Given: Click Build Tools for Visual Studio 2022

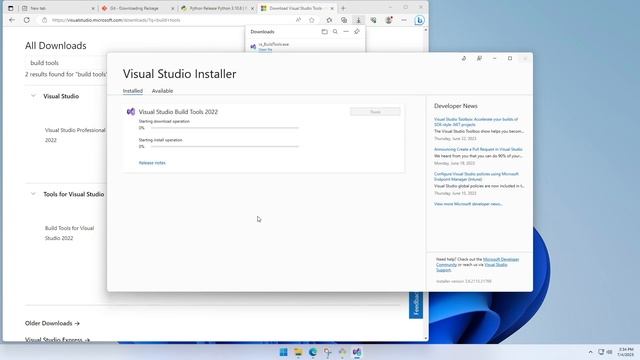Looking at the screenshot, I should coord(69,233).
